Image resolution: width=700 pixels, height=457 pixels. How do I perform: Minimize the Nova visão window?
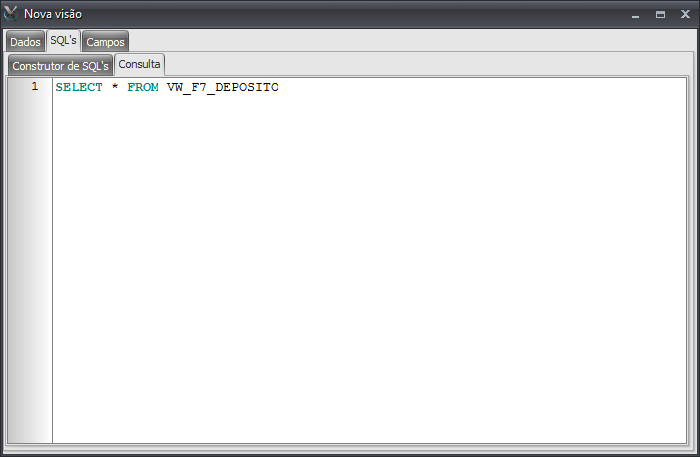[x=635, y=15]
